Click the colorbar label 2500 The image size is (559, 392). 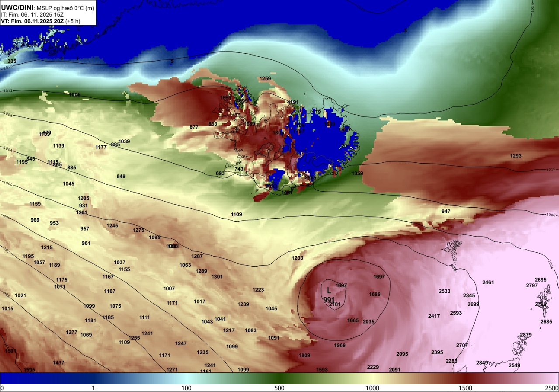pos(552,388)
